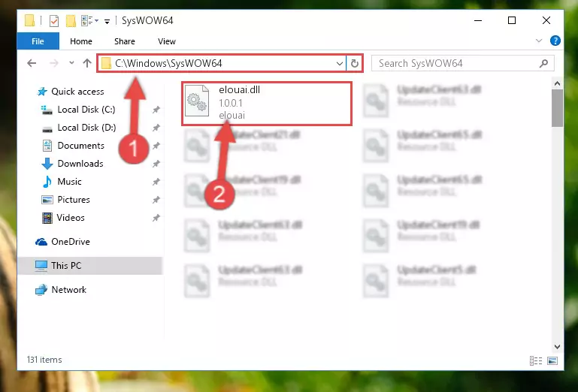Click pin icon beside Videos

(x=156, y=218)
